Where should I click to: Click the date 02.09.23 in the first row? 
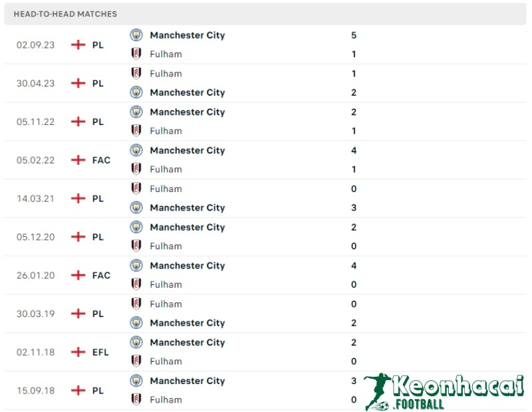pyautogui.click(x=35, y=45)
